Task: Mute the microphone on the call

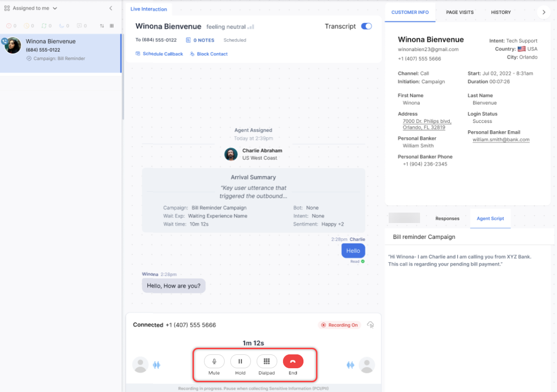Action: click(214, 361)
